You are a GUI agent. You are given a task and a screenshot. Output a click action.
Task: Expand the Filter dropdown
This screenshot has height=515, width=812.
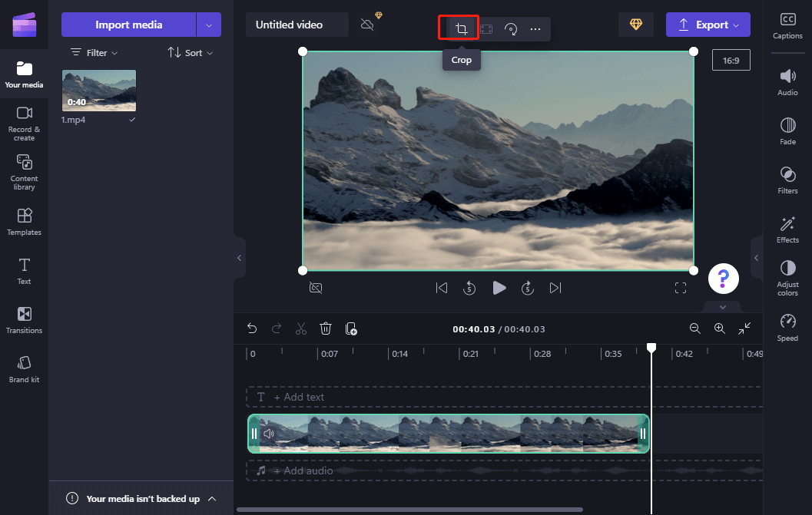coord(94,53)
